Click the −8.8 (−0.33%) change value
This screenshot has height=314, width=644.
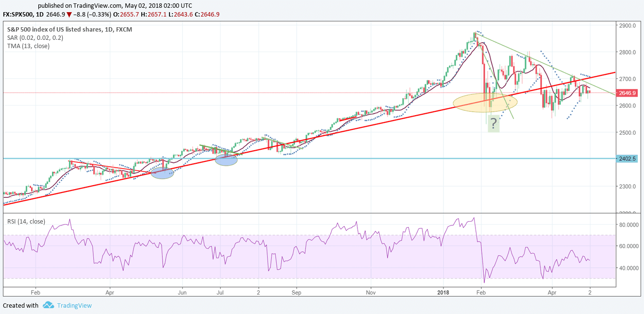coord(91,15)
